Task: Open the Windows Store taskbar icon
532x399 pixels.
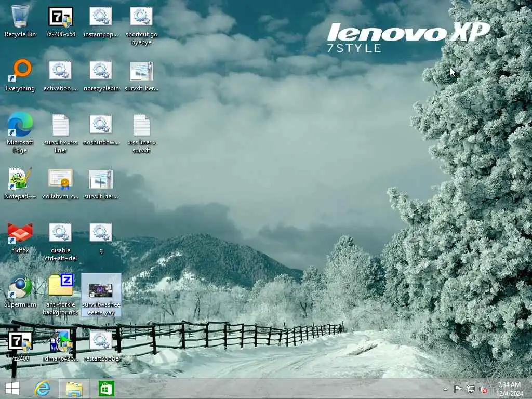Action: (x=106, y=389)
